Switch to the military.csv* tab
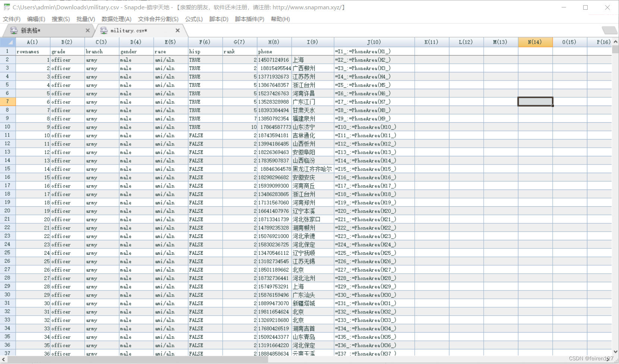The width and height of the screenshot is (619, 364). 142,31
